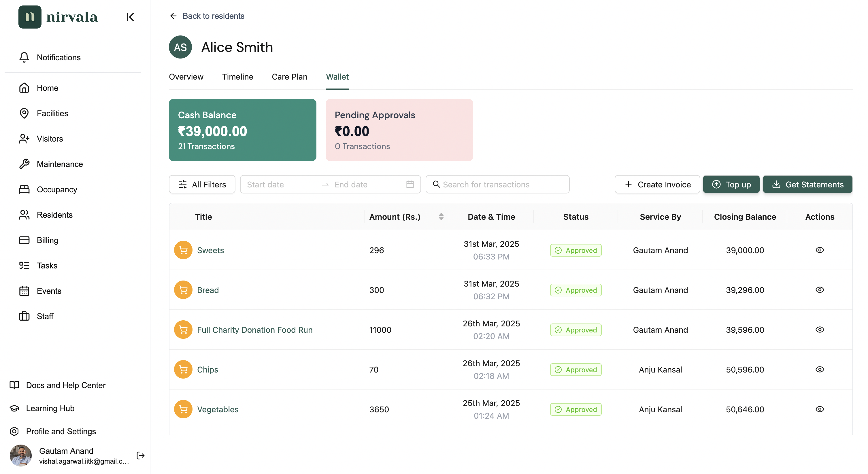Sort table by Amount (Rs.) arrows
This screenshot has height=474, width=868.
[441, 217]
